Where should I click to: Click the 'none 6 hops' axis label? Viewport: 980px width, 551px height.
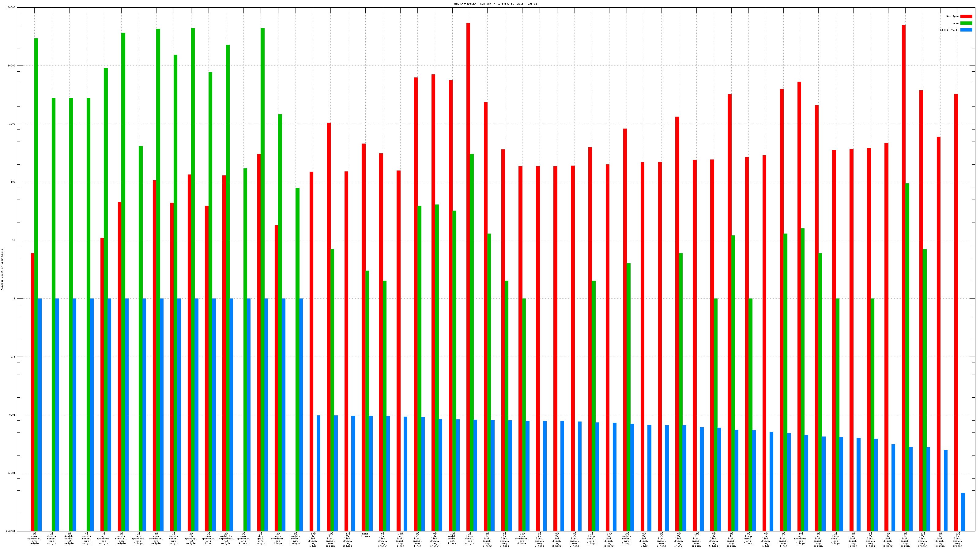pyautogui.click(x=365, y=535)
